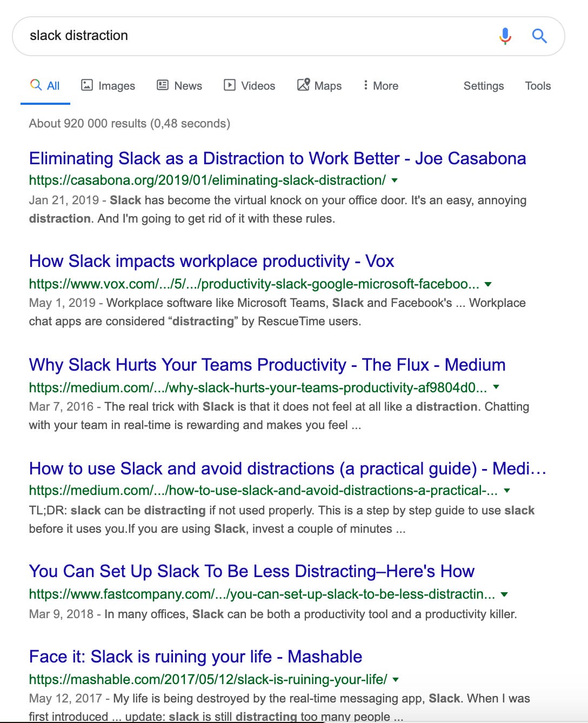Click the snippet text starting 'TL;DR: slack can be'
This screenshot has height=723, width=588.
[282, 520]
